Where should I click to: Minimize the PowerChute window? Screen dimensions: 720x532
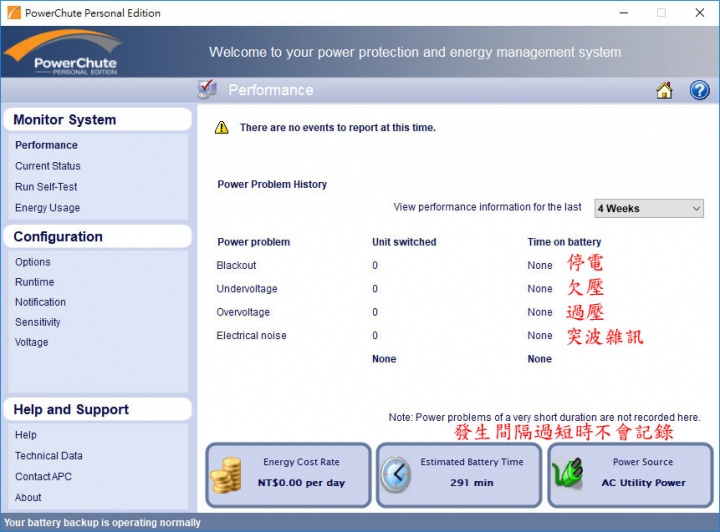click(624, 13)
